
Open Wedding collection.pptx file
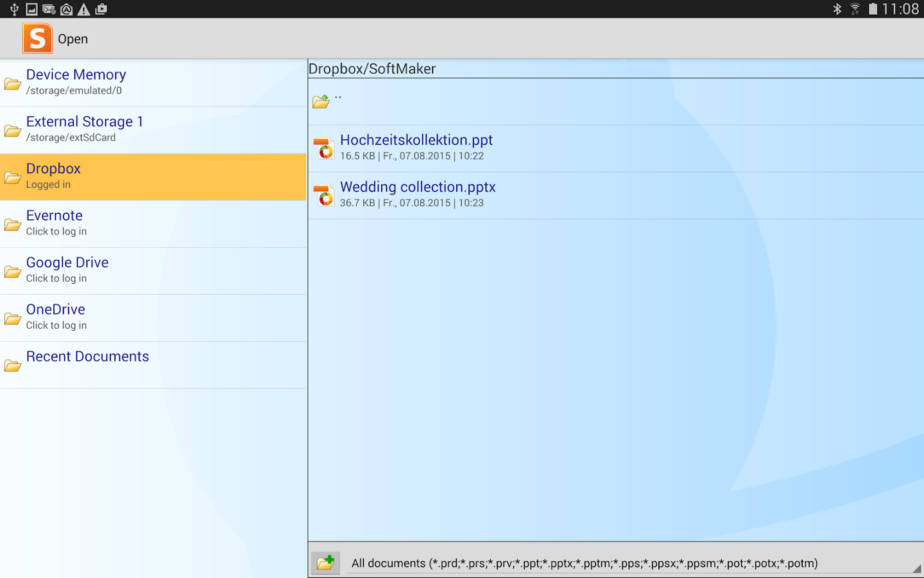click(x=616, y=195)
